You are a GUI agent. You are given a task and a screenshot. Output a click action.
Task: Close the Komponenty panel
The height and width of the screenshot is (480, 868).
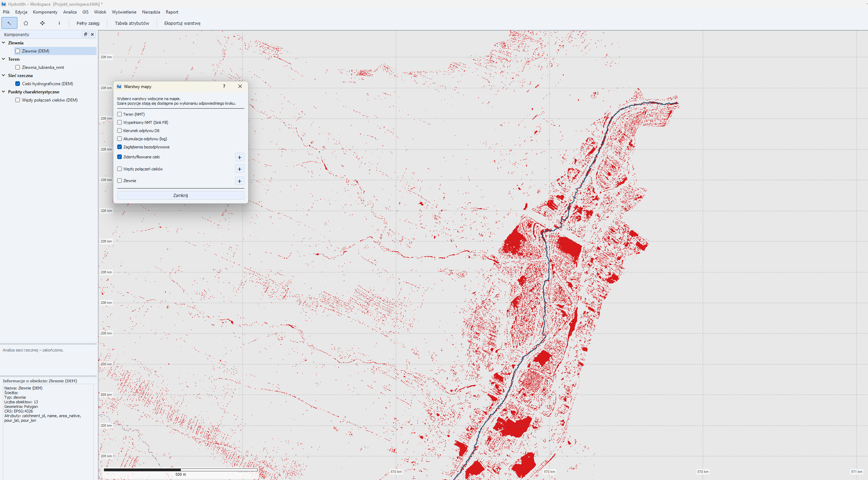pyautogui.click(x=92, y=34)
